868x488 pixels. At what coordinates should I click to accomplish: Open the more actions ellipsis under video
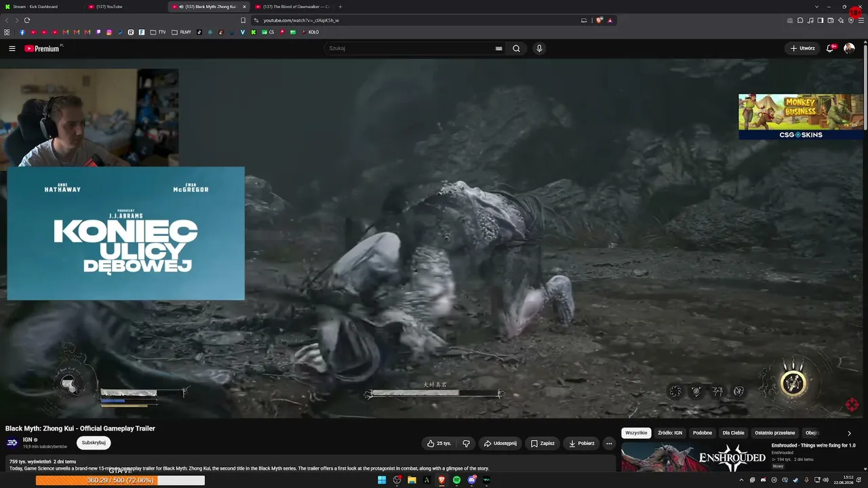tap(609, 443)
